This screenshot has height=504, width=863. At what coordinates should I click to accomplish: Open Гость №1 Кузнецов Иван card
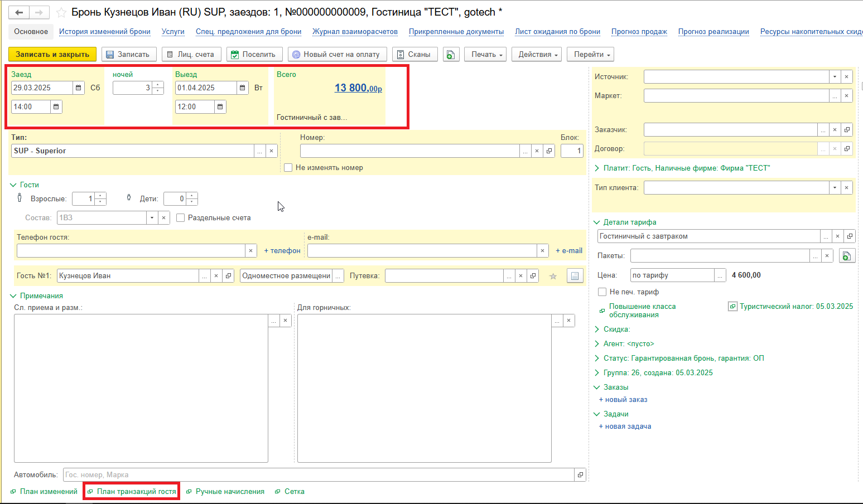(228, 275)
